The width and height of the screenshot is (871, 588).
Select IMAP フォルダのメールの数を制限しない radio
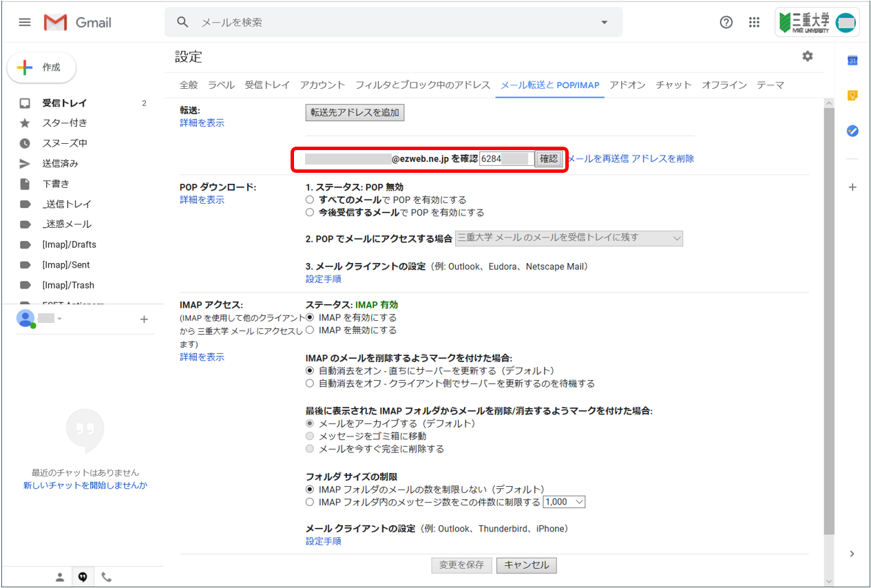310,490
